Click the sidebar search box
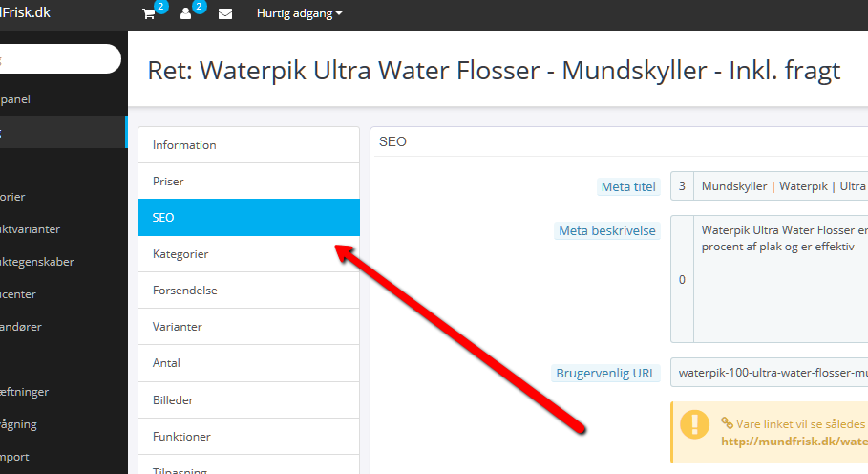The width and height of the screenshot is (868, 474). click(60, 58)
